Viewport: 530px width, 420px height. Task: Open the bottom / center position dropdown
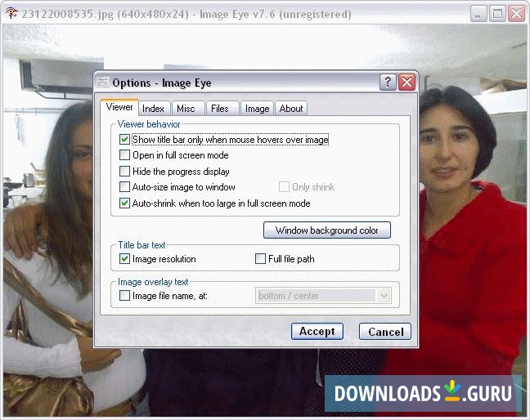click(x=323, y=296)
